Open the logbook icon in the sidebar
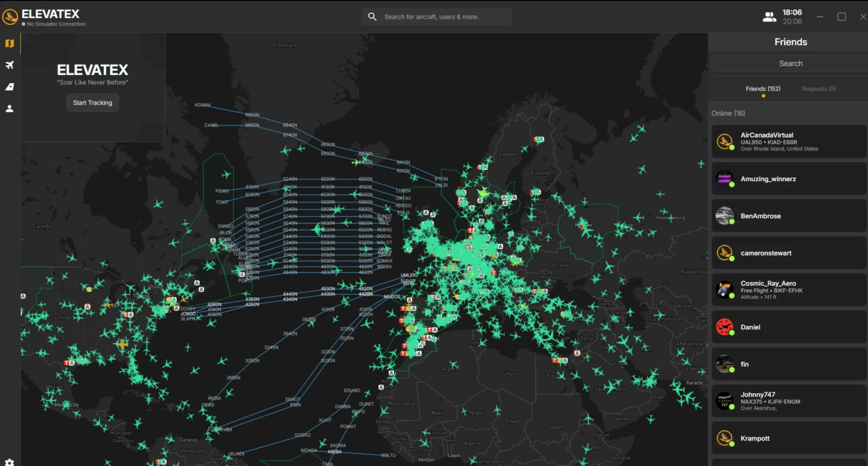Viewport: 868px width, 466px height. (x=9, y=86)
